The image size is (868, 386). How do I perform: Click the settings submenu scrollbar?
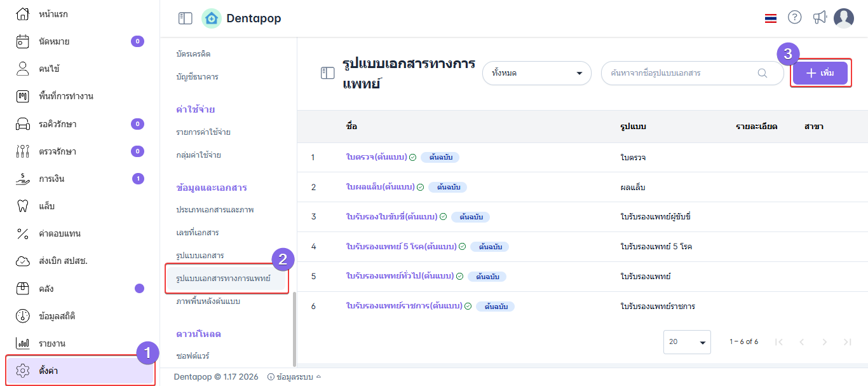click(294, 327)
